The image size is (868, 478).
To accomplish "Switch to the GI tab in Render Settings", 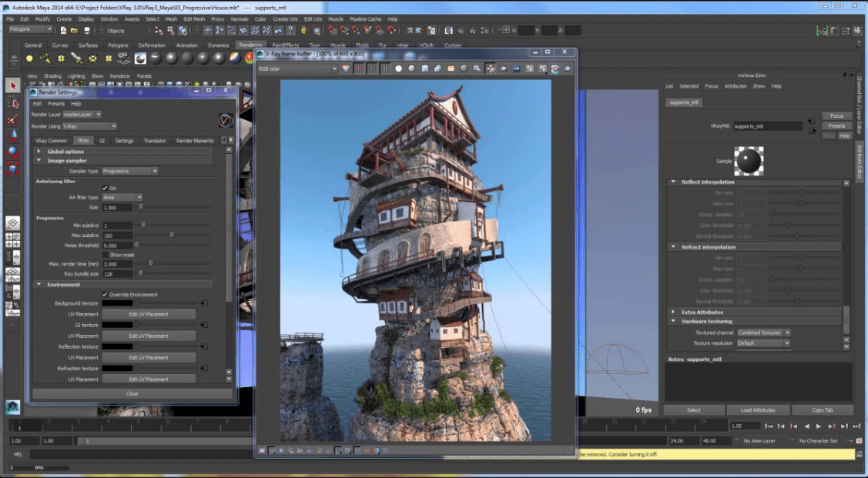I will pyautogui.click(x=102, y=141).
